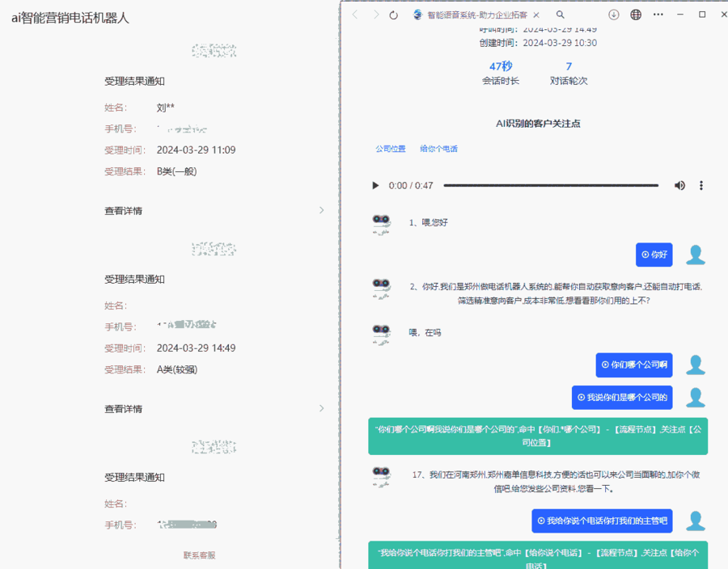Open the audio player more-options menu
The height and width of the screenshot is (569, 728).
point(701,186)
